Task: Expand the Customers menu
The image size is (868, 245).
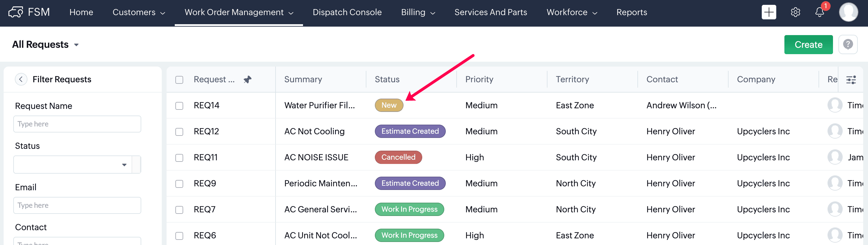Action: click(139, 12)
